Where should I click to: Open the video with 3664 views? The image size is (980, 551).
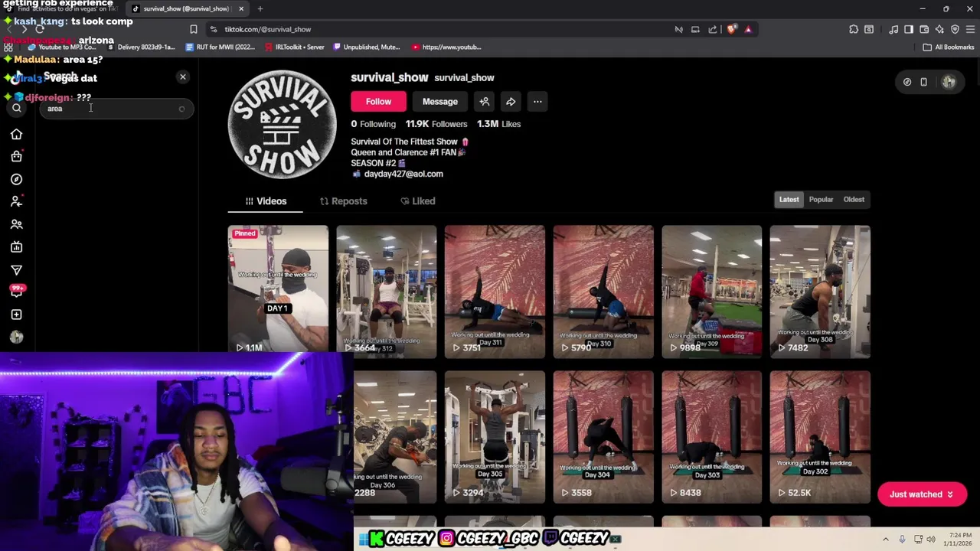[386, 292]
